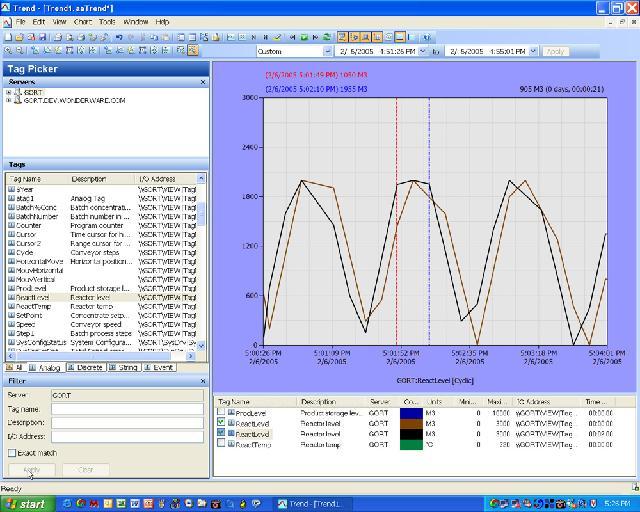Click the Trend taskbar button
640x512 pixels.
coord(311,504)
